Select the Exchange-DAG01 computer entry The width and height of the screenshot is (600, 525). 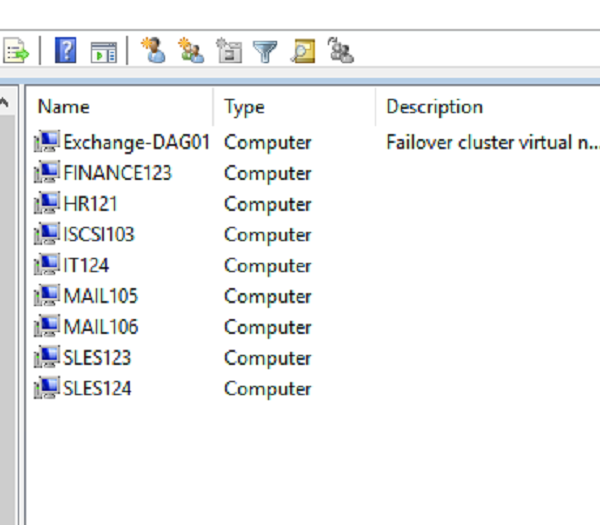point(136,143)
